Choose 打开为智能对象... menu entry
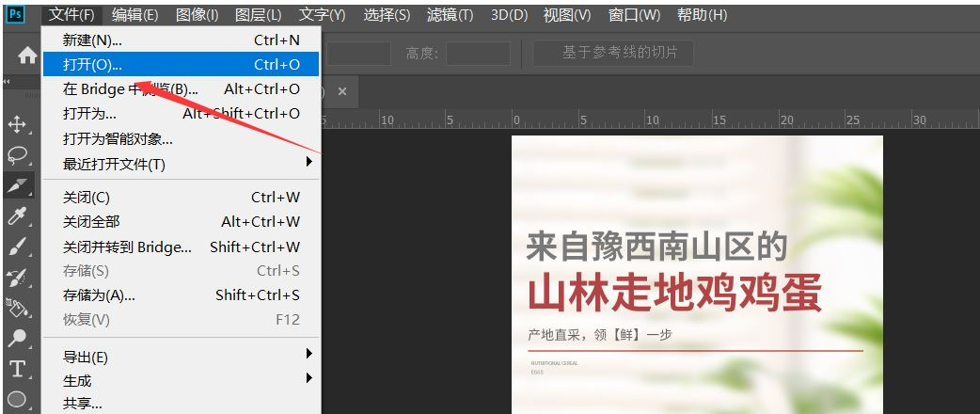 pos(182,139)
